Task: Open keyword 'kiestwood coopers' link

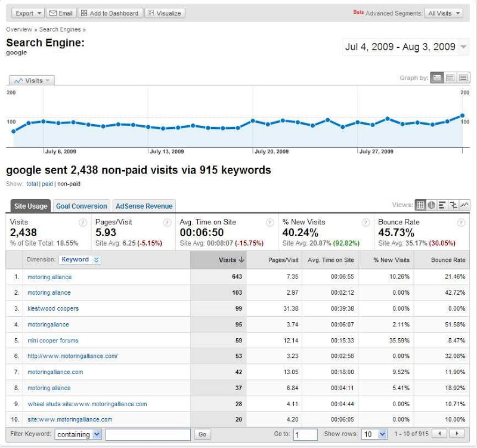Action: 53,308
